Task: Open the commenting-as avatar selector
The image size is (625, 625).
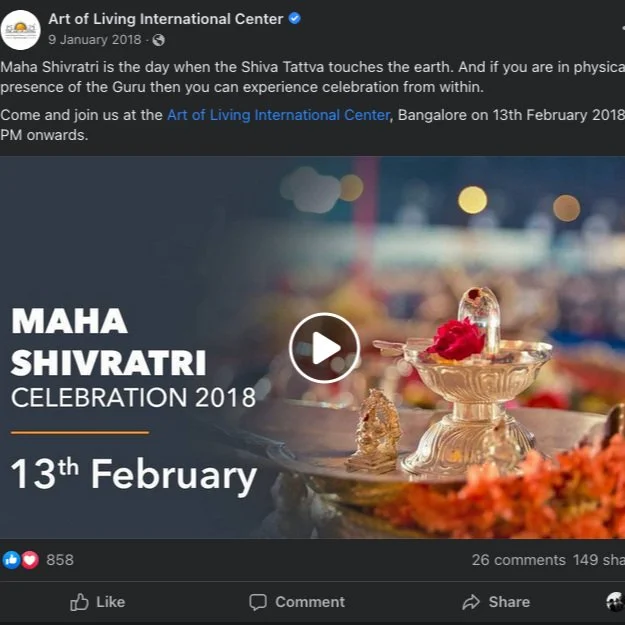Action: [615, 602]
